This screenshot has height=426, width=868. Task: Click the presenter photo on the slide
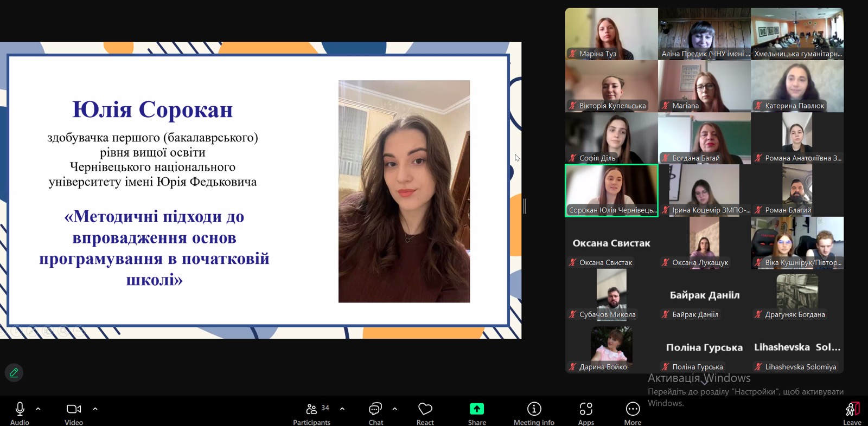(x=404, y=191)
